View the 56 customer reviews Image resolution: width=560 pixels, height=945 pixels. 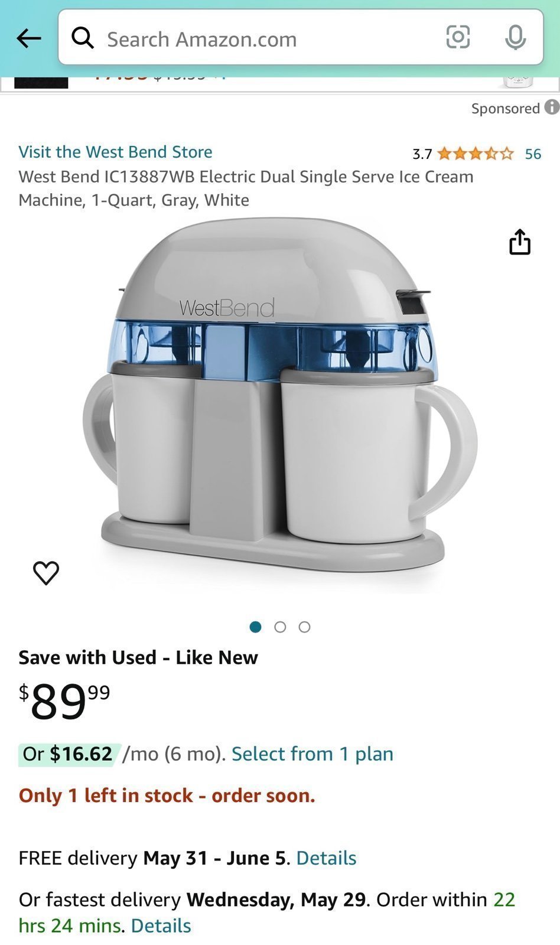point(533,154)
